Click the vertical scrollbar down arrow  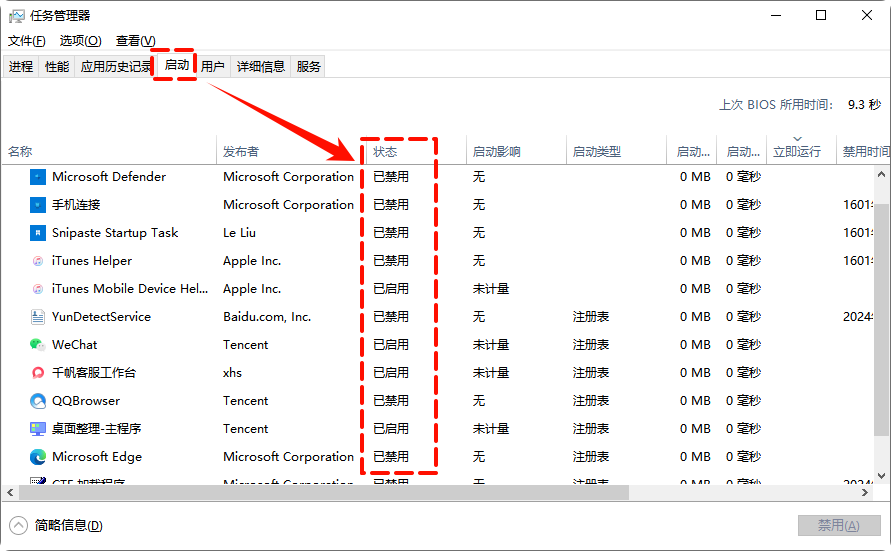[881, 476]
